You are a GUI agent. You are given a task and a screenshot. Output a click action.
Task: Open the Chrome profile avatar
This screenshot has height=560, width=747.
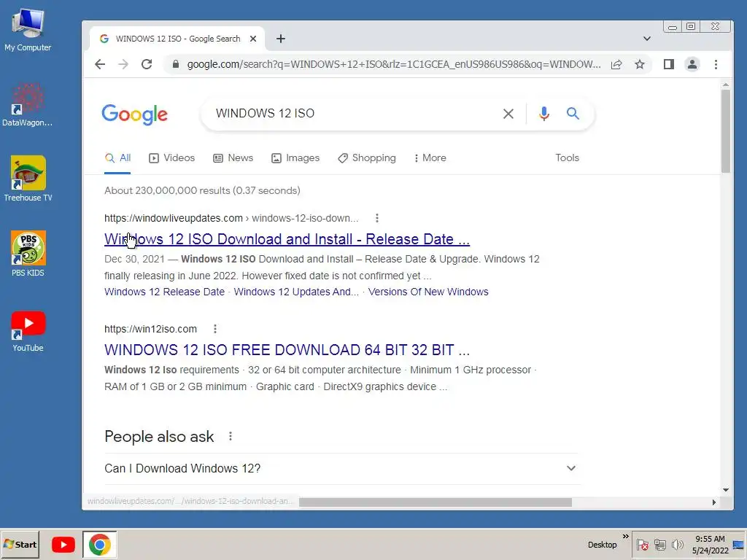point(692,64)
